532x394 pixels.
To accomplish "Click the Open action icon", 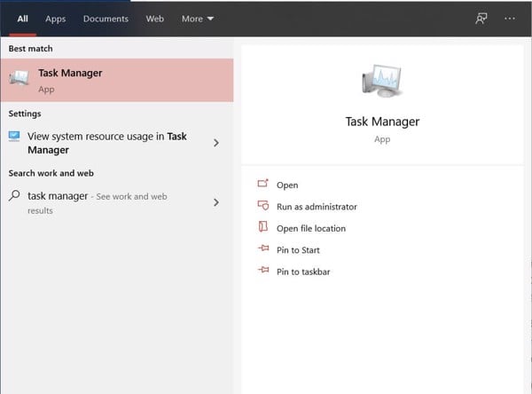I will (x=263, y=184).
